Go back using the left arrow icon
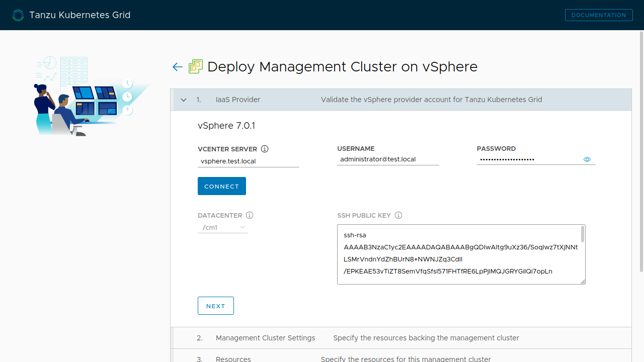644x362 pixels. [x=177, y=67]
